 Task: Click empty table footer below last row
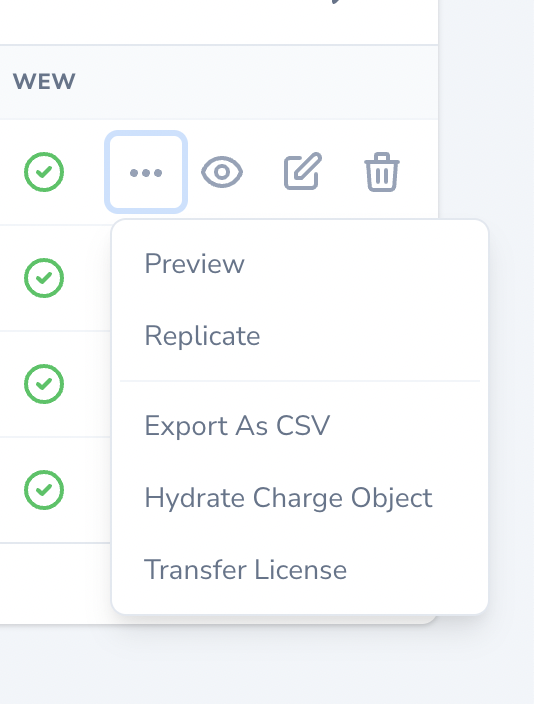[x=54, y=583]
